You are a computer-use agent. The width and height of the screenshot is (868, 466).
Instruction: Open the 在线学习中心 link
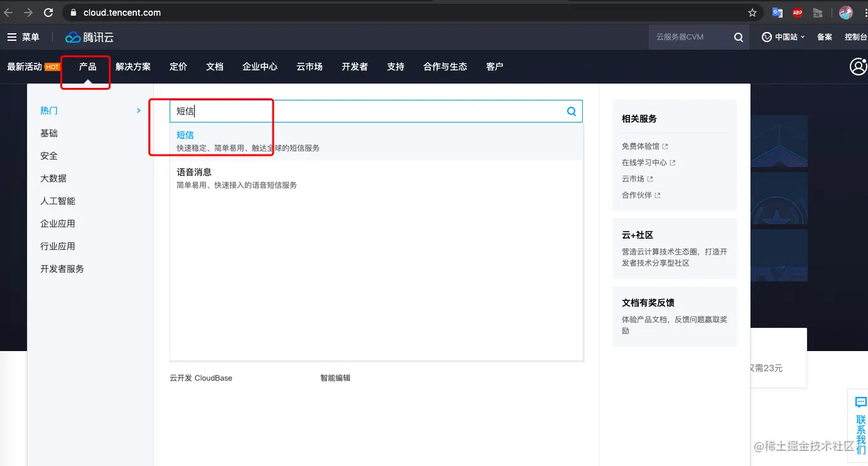point(644,163)
